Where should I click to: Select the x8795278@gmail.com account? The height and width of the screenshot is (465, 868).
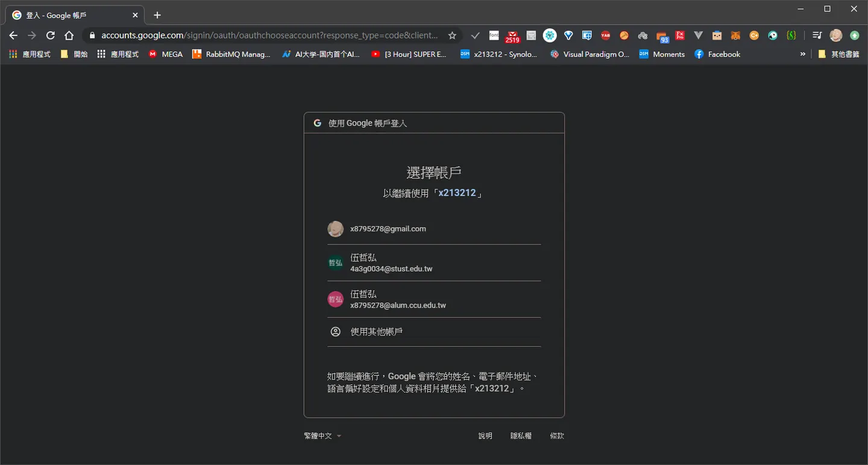pos(434,229)
